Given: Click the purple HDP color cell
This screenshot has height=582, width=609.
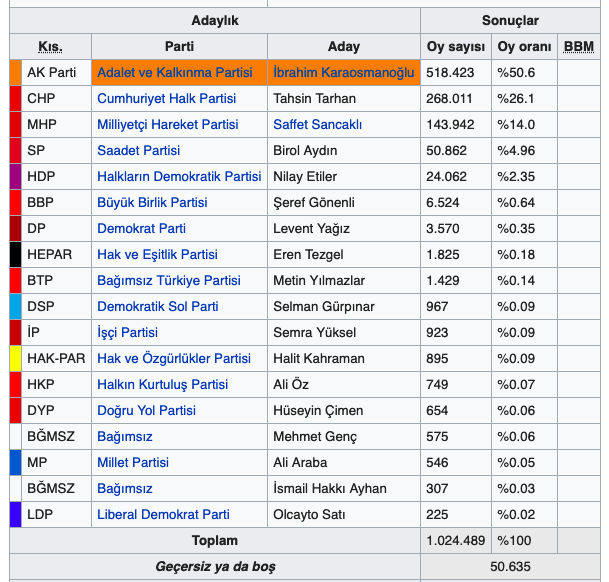Looking at the screenshot, I should coord(15,177).
